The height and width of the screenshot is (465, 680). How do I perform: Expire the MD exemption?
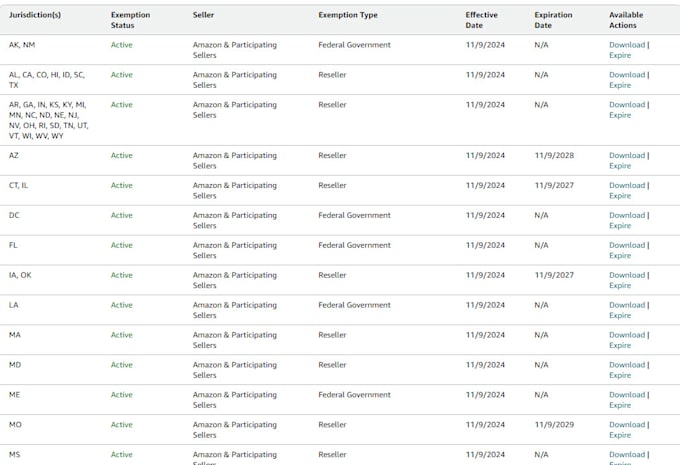pos(620,375)
